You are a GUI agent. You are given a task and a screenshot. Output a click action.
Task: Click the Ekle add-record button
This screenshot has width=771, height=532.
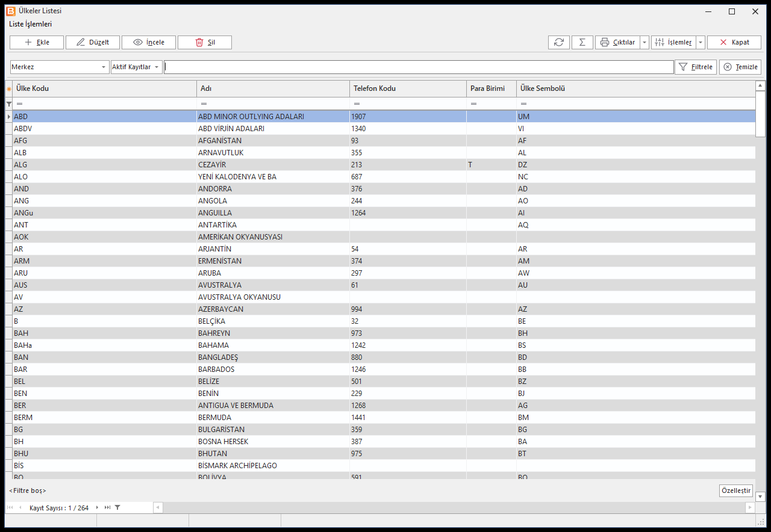(x=37, y=42)
